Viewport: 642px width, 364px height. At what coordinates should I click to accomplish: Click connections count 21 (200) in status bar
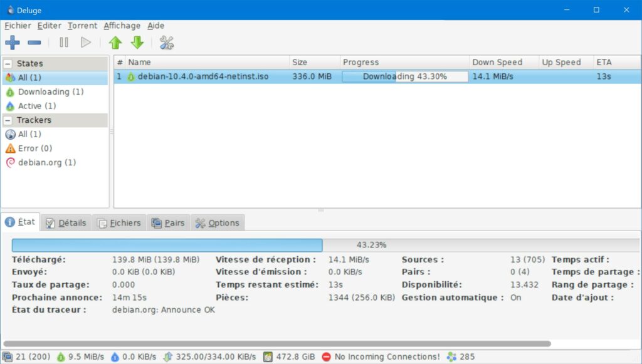(x=26, y=357)
